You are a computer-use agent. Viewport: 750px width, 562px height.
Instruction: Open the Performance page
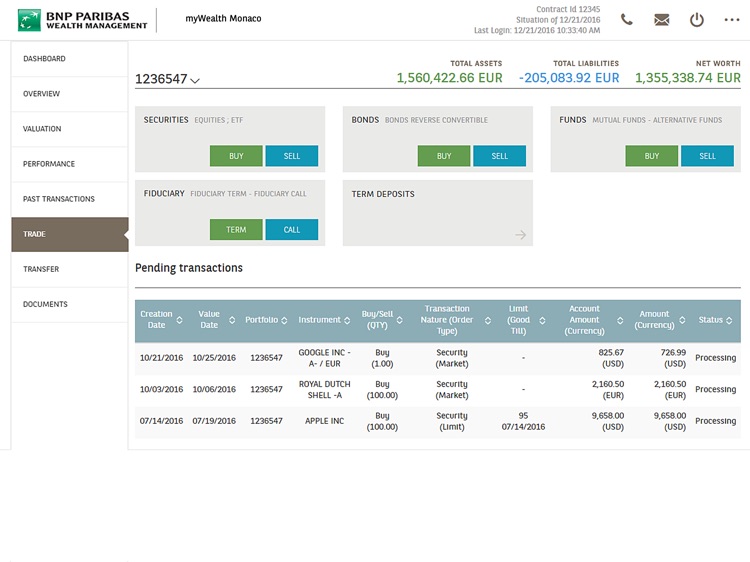pyautogui.click(x=70, y=164)
